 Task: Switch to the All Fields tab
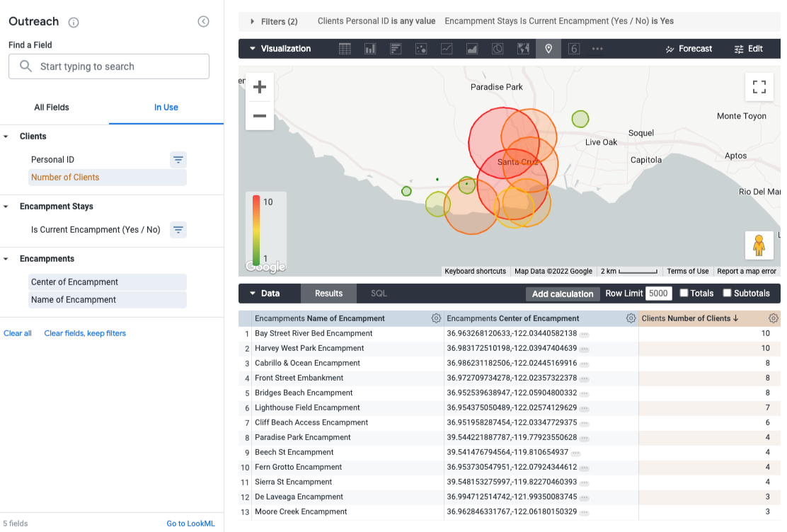[52, 108]
